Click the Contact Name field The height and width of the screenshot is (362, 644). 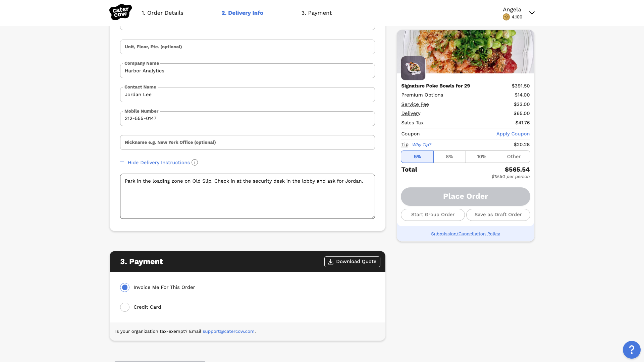[247, 95]
